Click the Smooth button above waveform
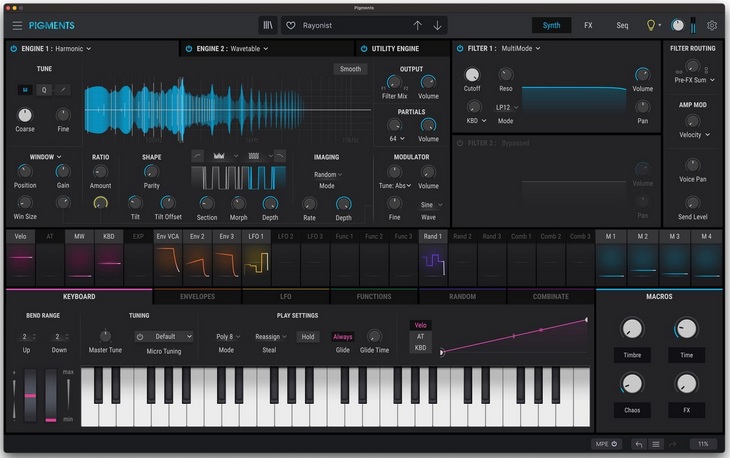 350,69
